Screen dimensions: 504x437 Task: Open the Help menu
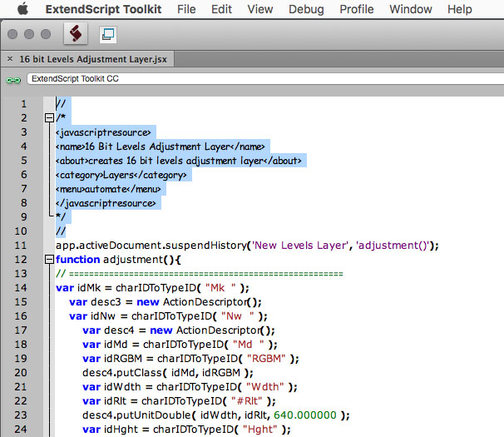460,10
